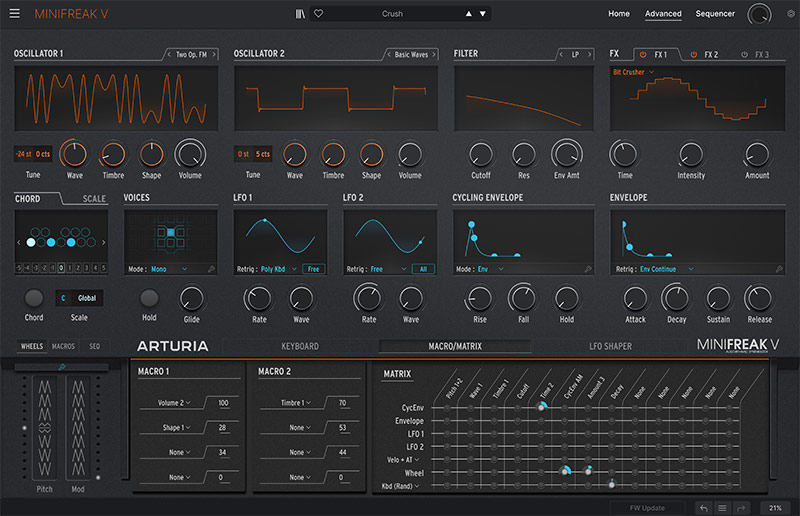This screenshot has width=800, height=516.
Task: Favorite the Crush preset with the heart
Action: click(319, 14)
